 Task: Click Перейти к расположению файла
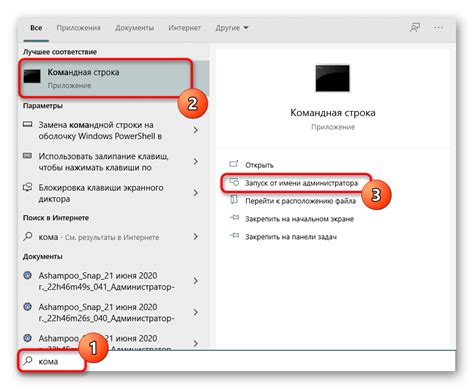coord(300,201)
